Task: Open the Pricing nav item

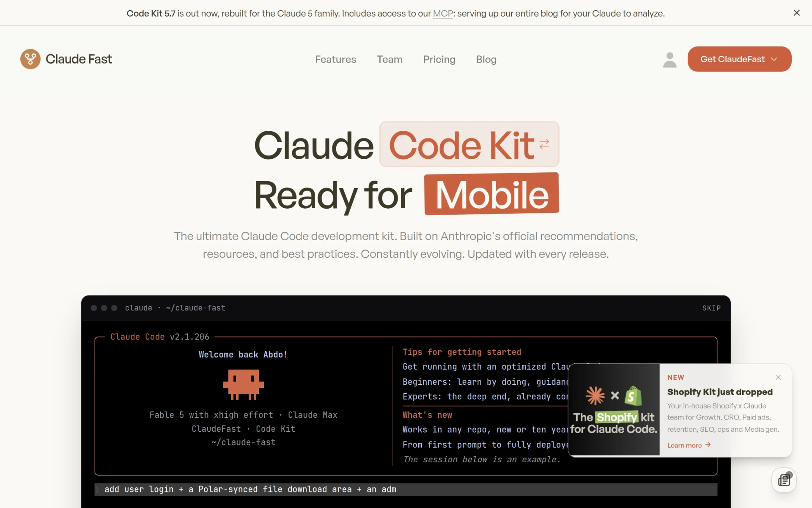Action: pyautogui.click(x=439, y=59)
